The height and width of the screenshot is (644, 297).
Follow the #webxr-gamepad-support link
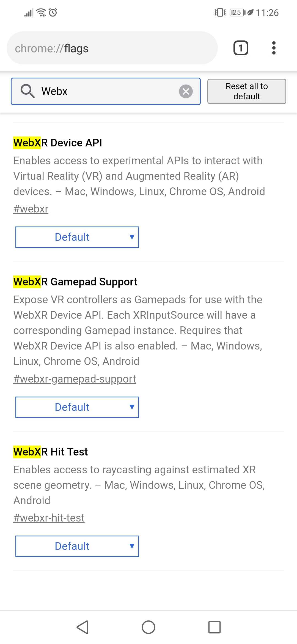coord(74,379)
